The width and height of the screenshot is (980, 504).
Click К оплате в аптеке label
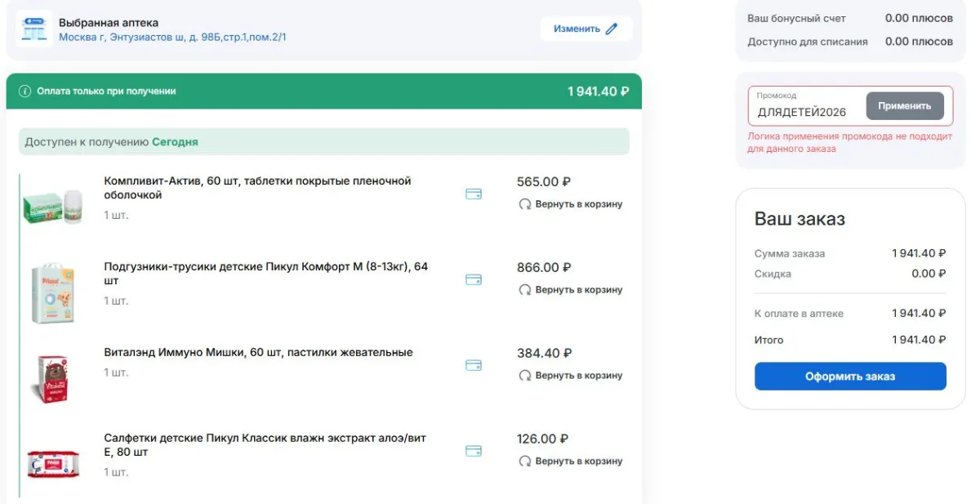tap(800, 314)
